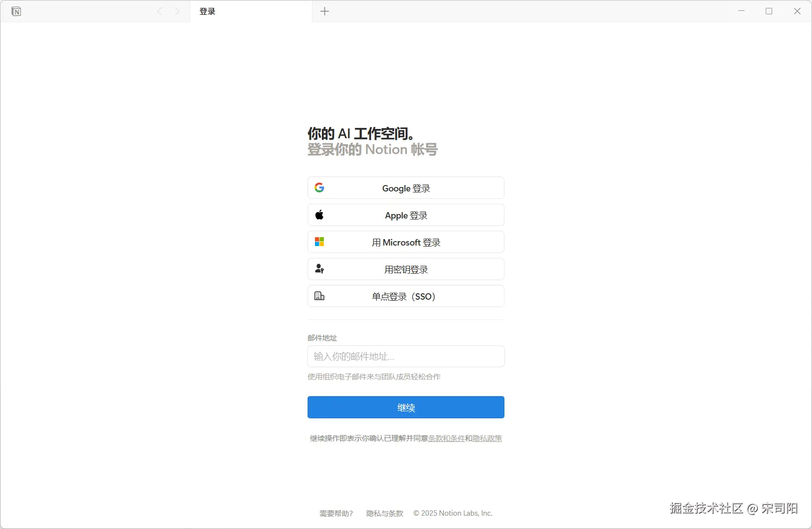Image resolution: width=812 pixels, height=529 pixels.
Task: Sign in using 用密钥登录
Action: (x=406, y=269)
